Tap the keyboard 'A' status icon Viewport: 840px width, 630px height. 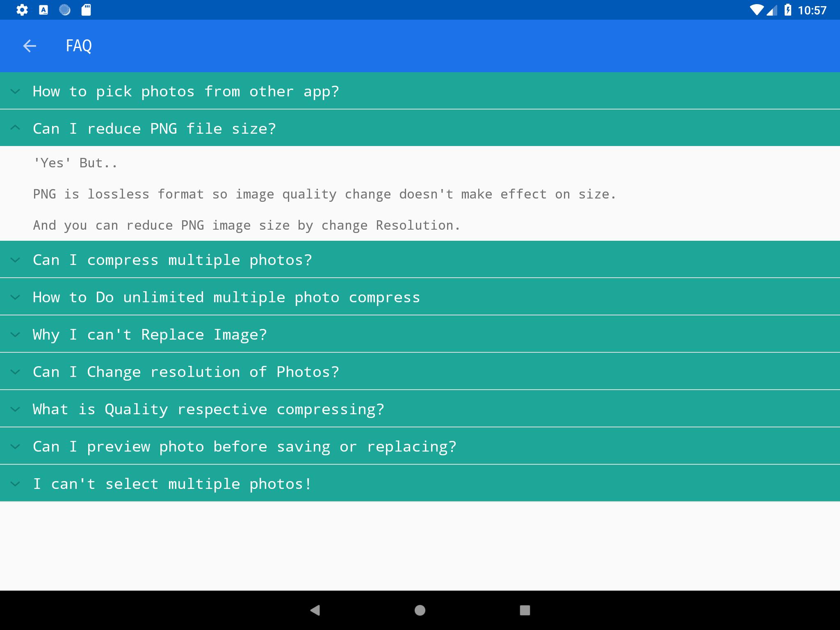43,10
